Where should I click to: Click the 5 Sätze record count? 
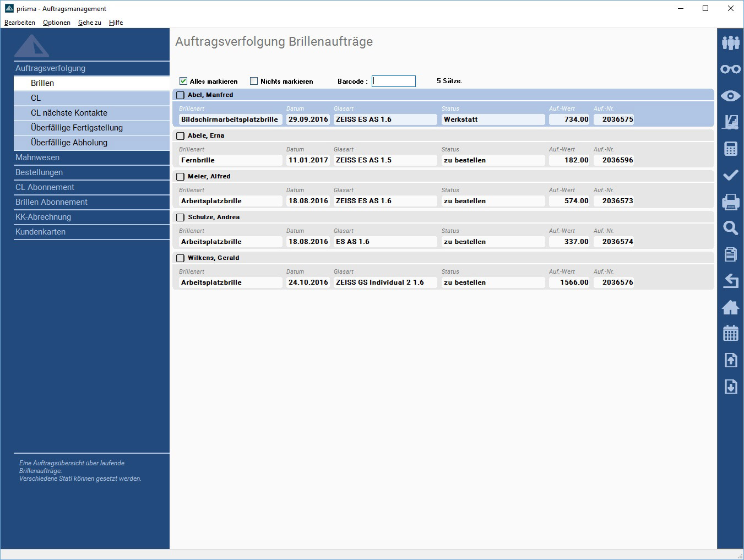[449, 81]
